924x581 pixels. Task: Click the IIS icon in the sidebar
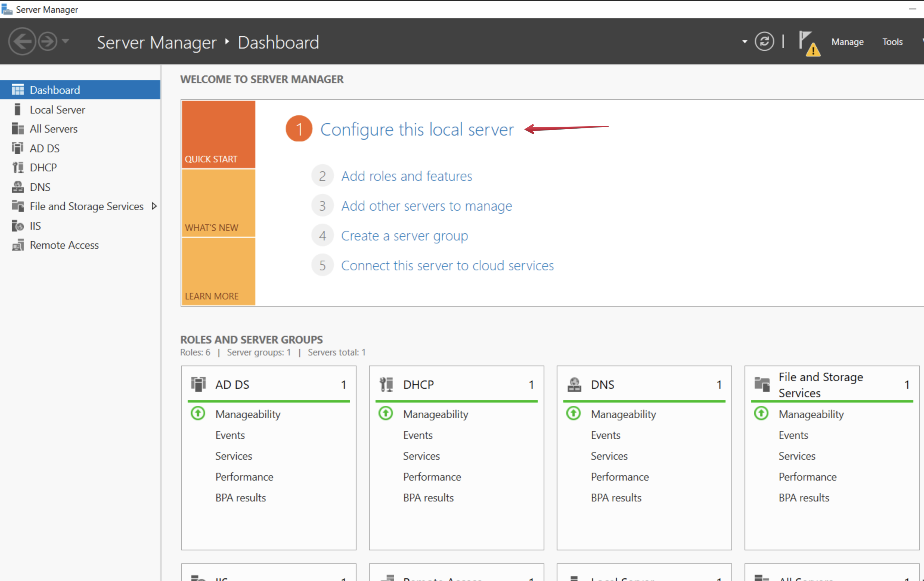18,226
